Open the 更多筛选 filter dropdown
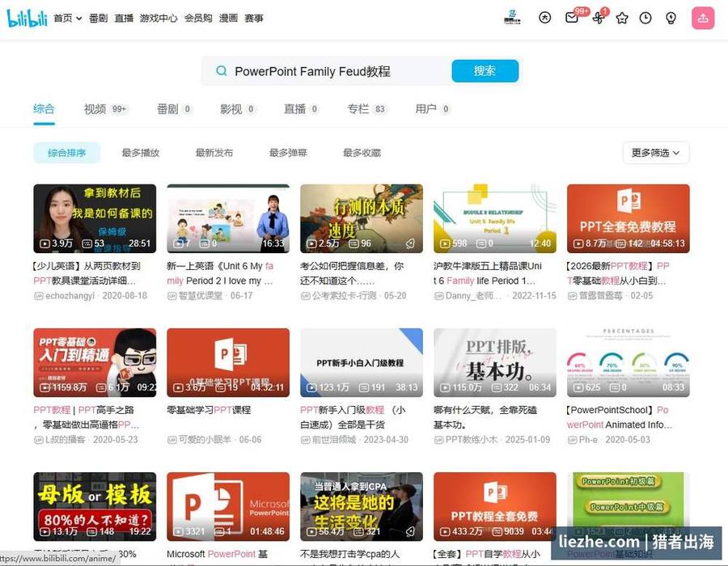Viewport: 728px width, 566px height. pos(655,153)
